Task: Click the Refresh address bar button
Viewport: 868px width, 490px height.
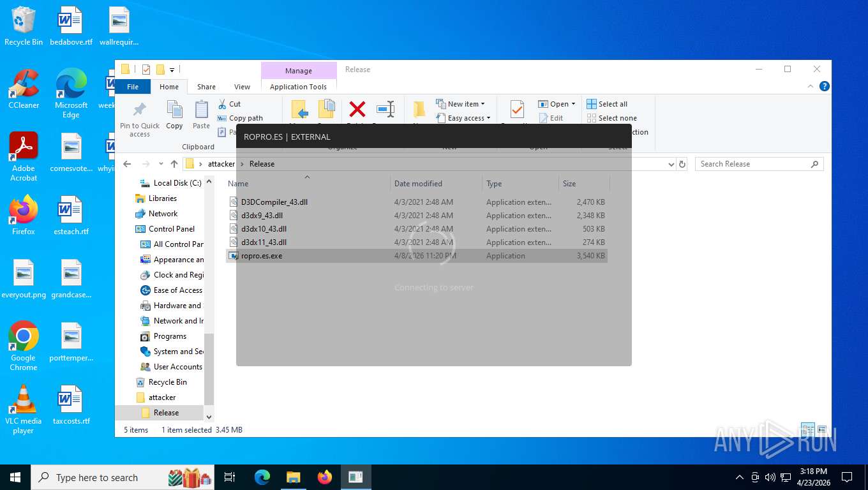Action: click(682, 164)
